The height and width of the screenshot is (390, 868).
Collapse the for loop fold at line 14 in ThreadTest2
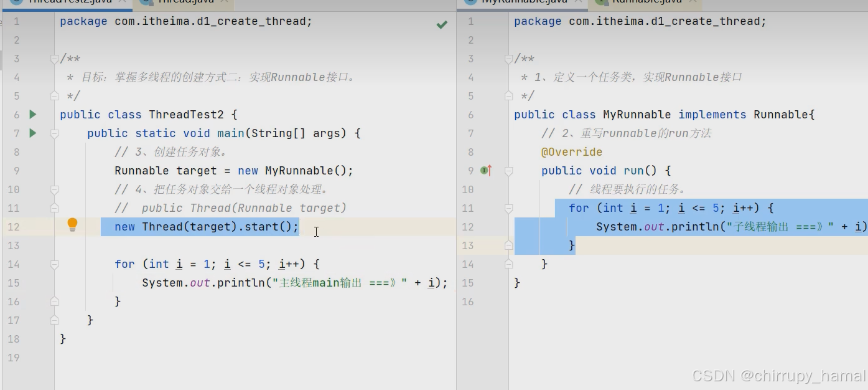click(x=54, y=264)
